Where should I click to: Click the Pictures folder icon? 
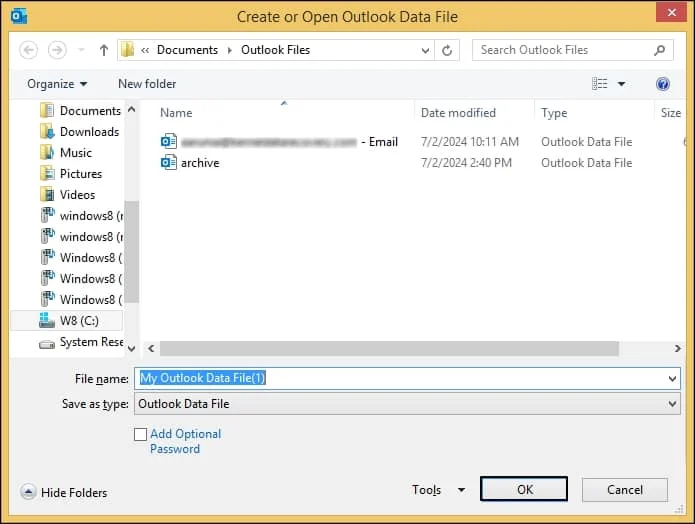pyautogui.click(x=47, y=173)
